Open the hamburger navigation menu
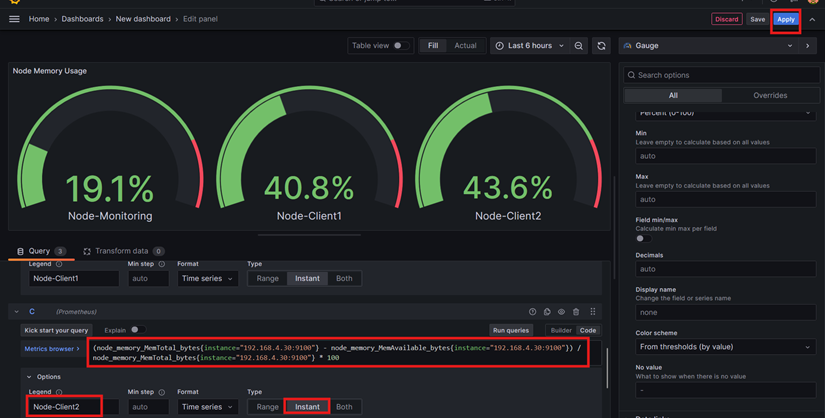The image size is (825, 418). [x=14, y=19]
